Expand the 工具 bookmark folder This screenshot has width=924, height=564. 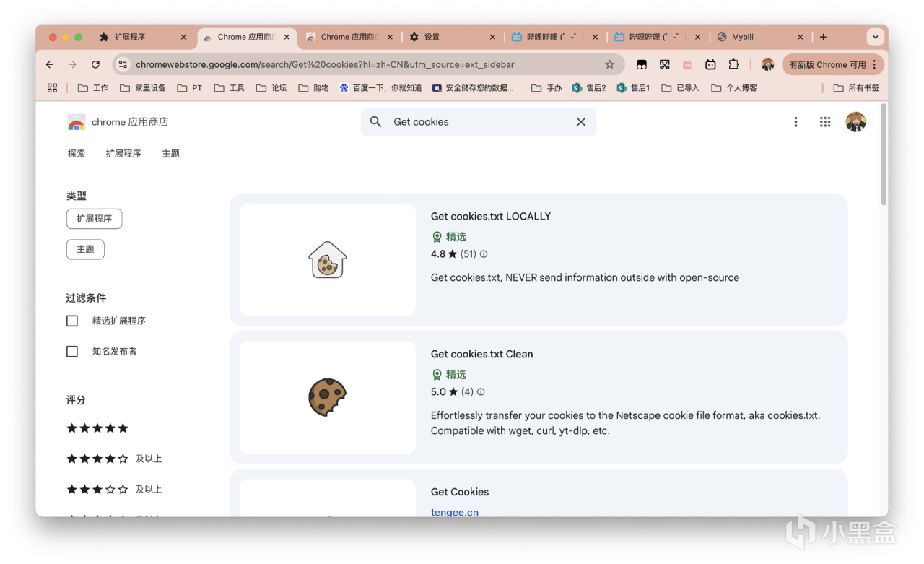229,88
